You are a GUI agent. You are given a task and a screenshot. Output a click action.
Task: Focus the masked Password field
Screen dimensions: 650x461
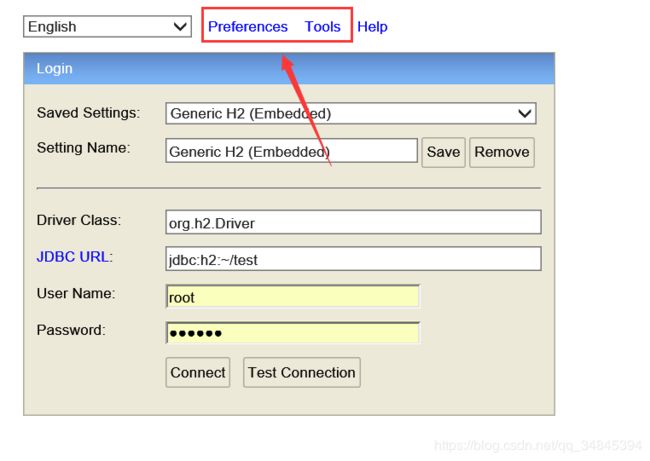(293, 332)
